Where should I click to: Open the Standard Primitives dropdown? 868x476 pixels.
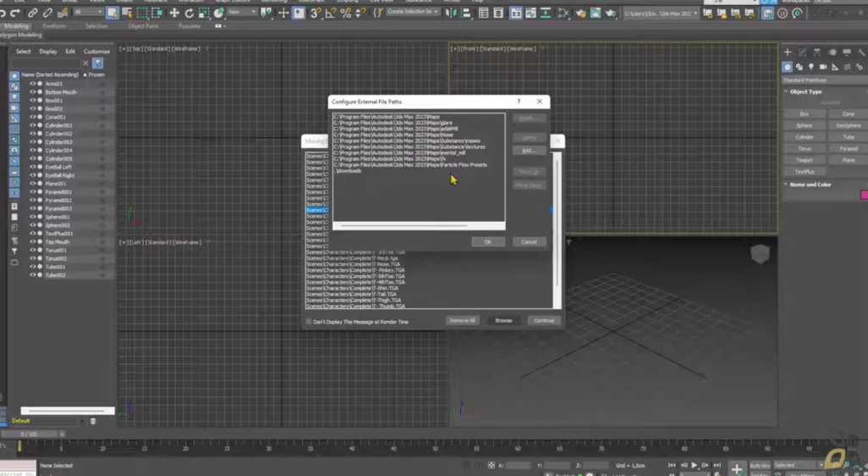coord(824,80)
